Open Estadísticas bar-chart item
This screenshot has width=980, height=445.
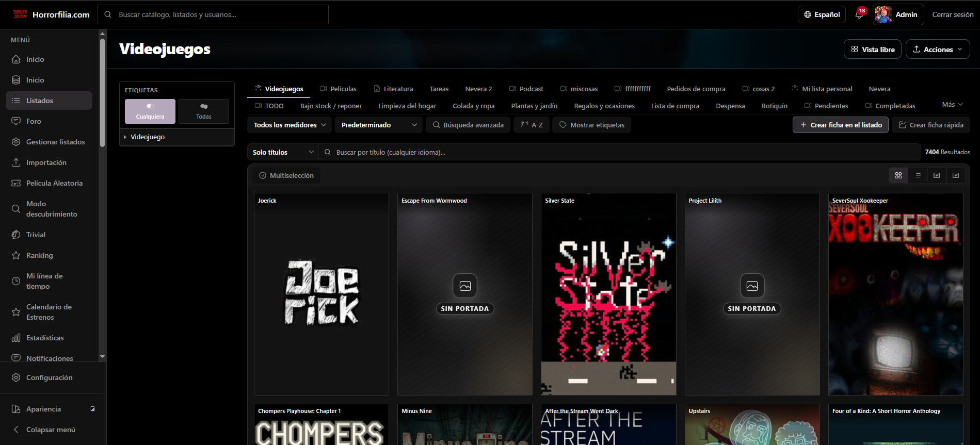(49, 338)
